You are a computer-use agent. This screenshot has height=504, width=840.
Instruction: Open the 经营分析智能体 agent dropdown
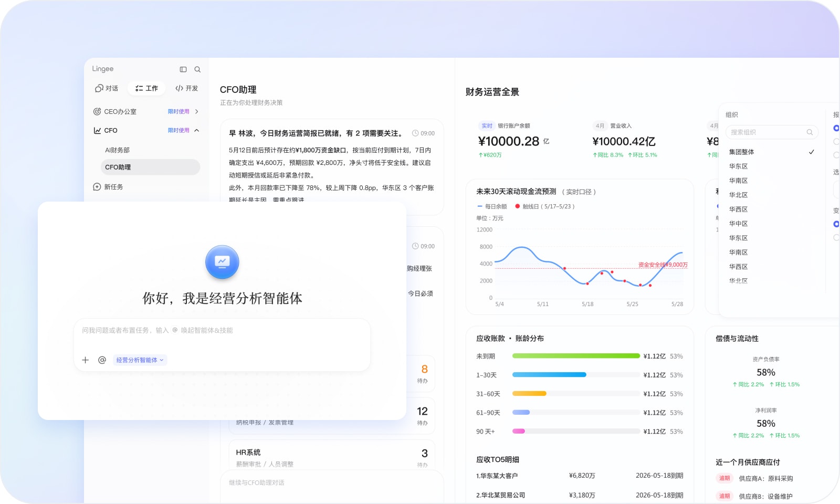(x=140, y=360)
